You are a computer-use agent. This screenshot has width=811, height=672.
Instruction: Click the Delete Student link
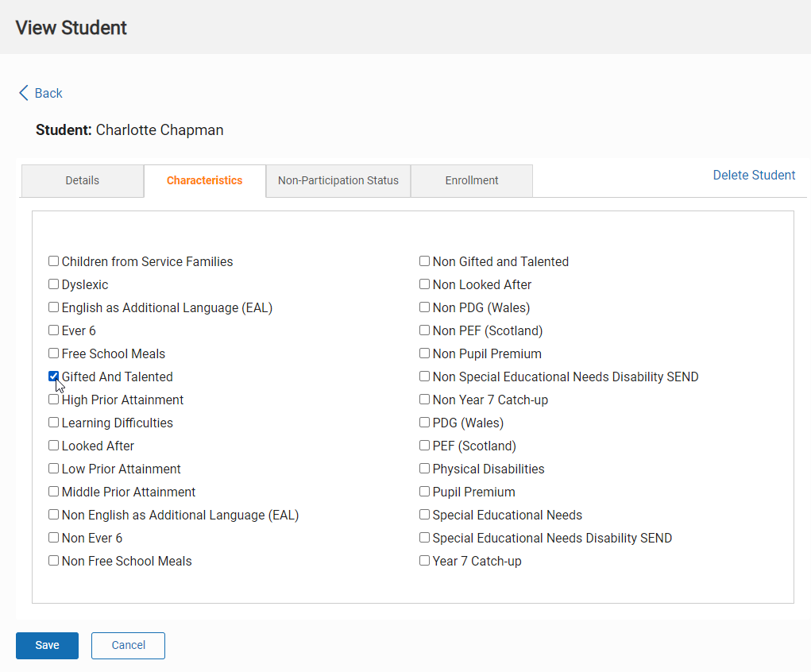click(753, 175)
